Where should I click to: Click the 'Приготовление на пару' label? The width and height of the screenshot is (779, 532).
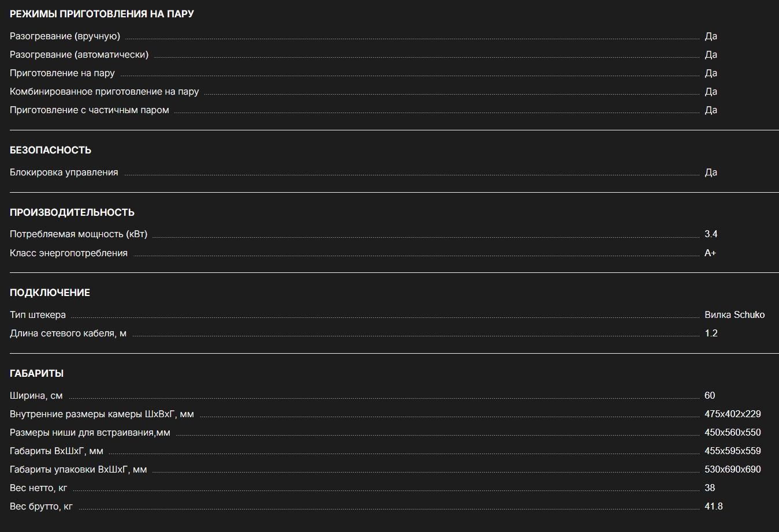point(62,73)
